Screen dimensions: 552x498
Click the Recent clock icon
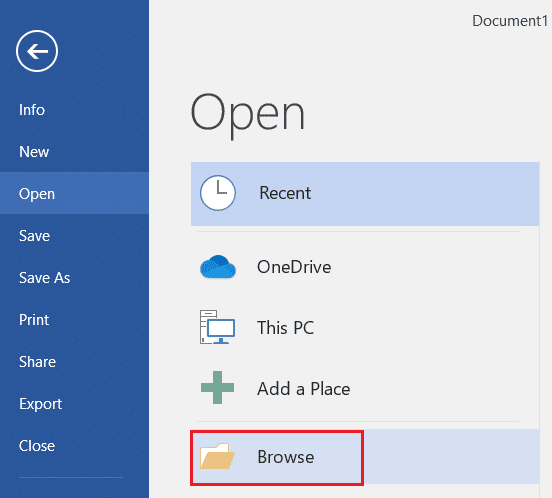point(218,193)
